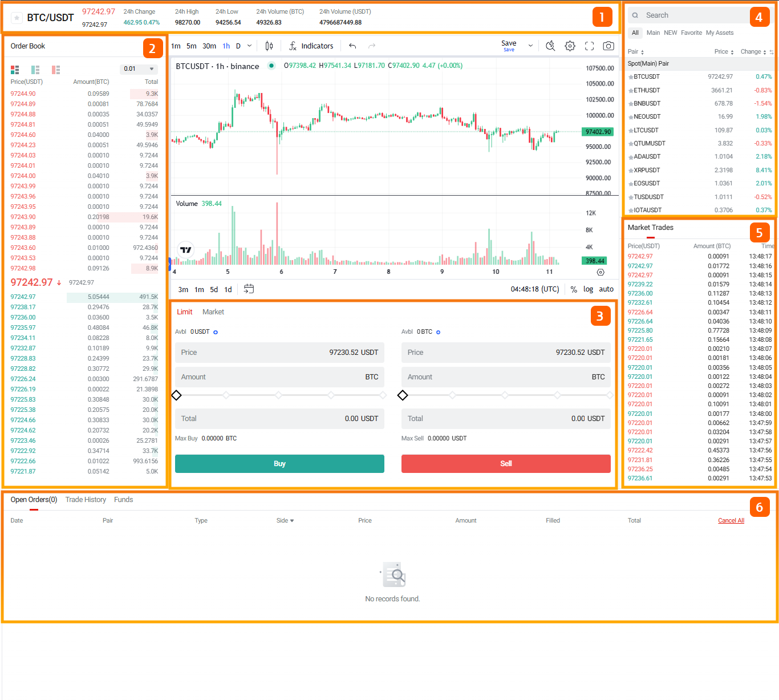Click the buy-side Amount BTC field

(x=279, y=377)
